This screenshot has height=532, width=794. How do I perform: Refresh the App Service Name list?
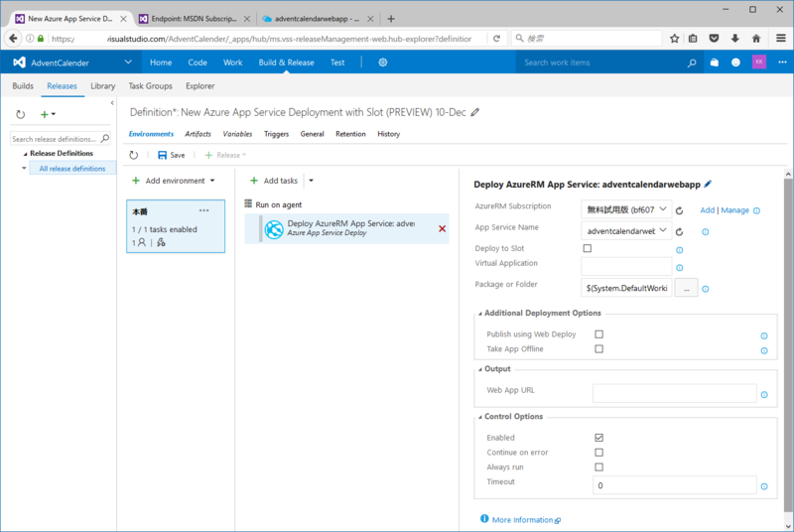[x=680, y=231]
